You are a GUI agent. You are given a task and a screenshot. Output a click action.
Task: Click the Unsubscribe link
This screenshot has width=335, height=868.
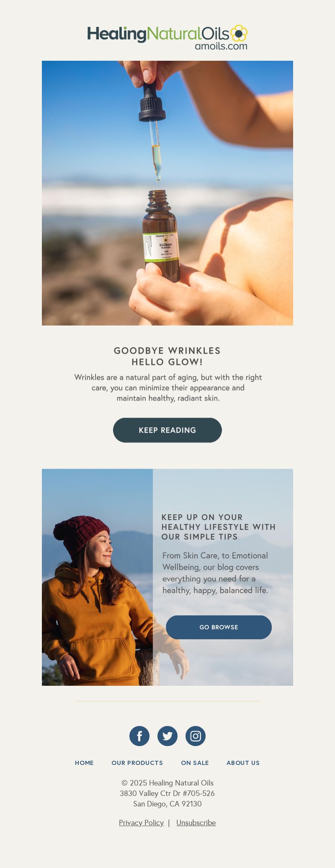pos(196,823)
